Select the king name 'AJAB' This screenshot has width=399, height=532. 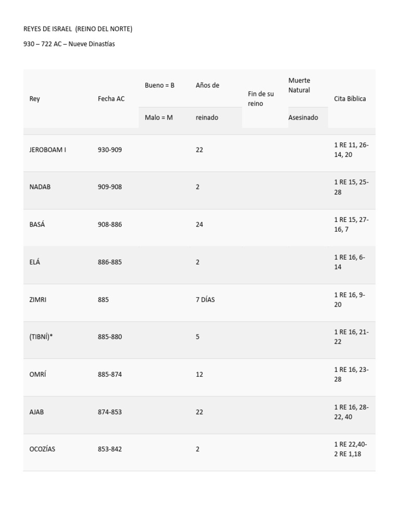pos(37,412)
